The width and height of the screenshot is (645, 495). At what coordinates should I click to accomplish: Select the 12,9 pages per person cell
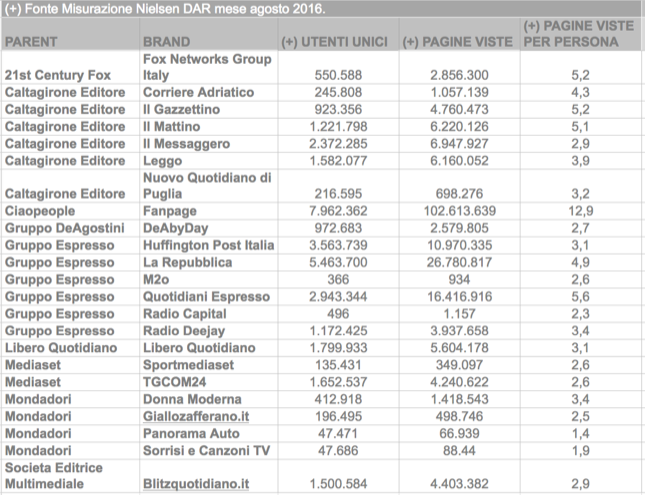[581, 211]
